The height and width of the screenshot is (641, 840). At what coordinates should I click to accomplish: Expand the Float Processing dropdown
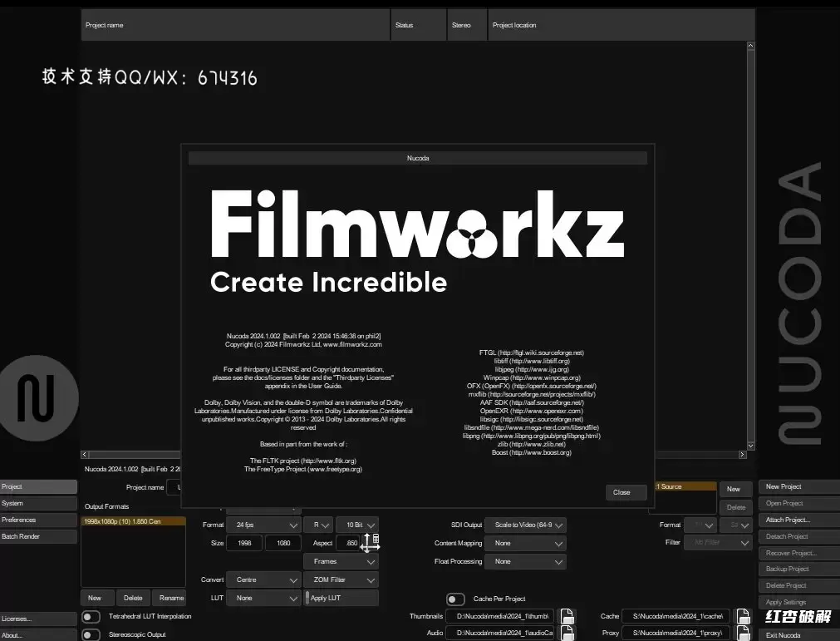click(525, 561)
